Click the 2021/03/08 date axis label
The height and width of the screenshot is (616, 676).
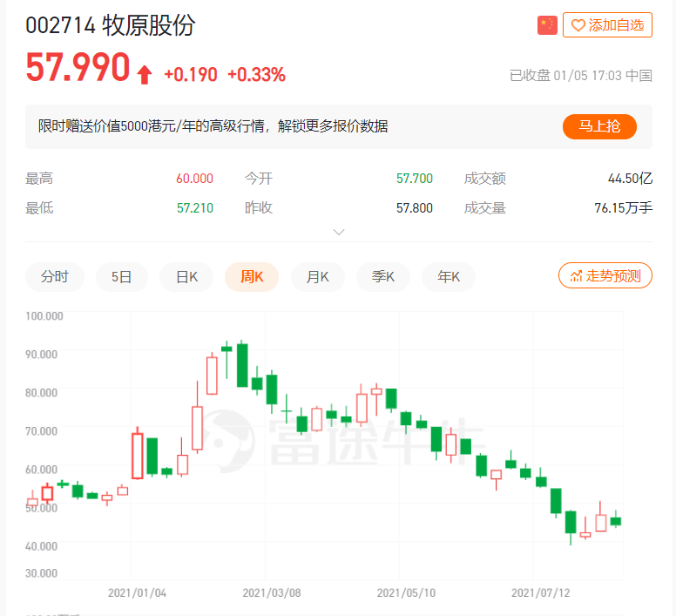tap(272, 593)
